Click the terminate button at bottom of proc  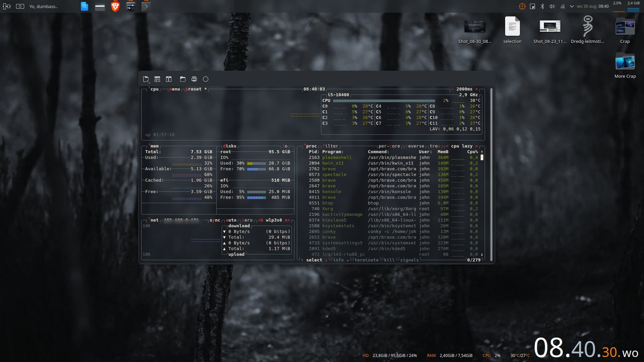(366, 260)
